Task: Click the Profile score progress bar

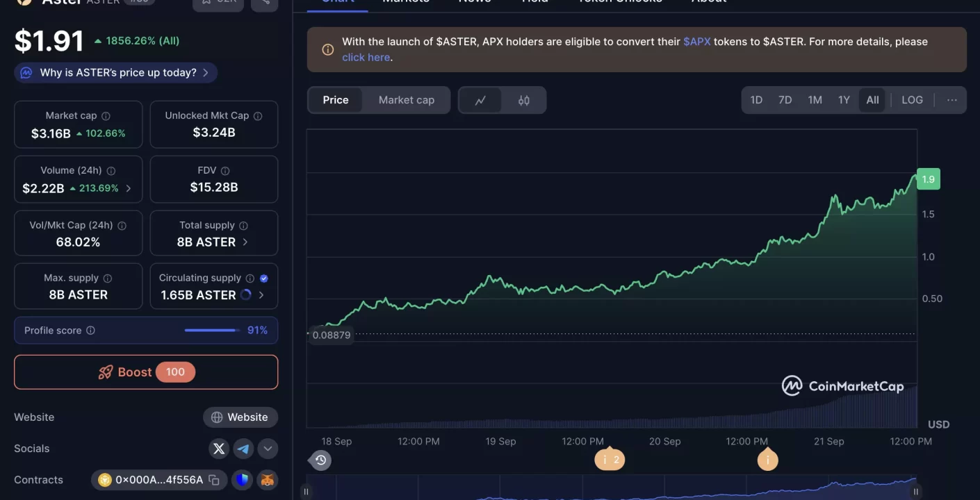Action: click(211, 330)
